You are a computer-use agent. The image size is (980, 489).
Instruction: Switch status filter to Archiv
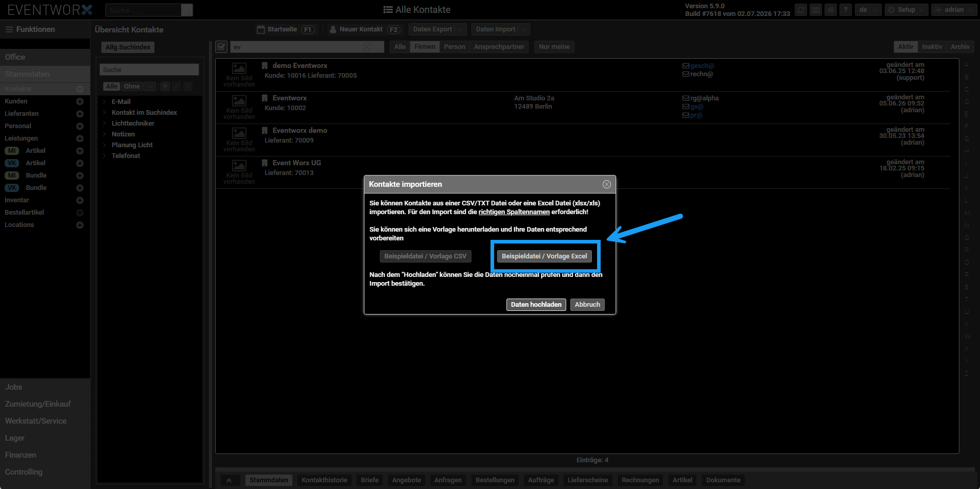click(960, 47)
